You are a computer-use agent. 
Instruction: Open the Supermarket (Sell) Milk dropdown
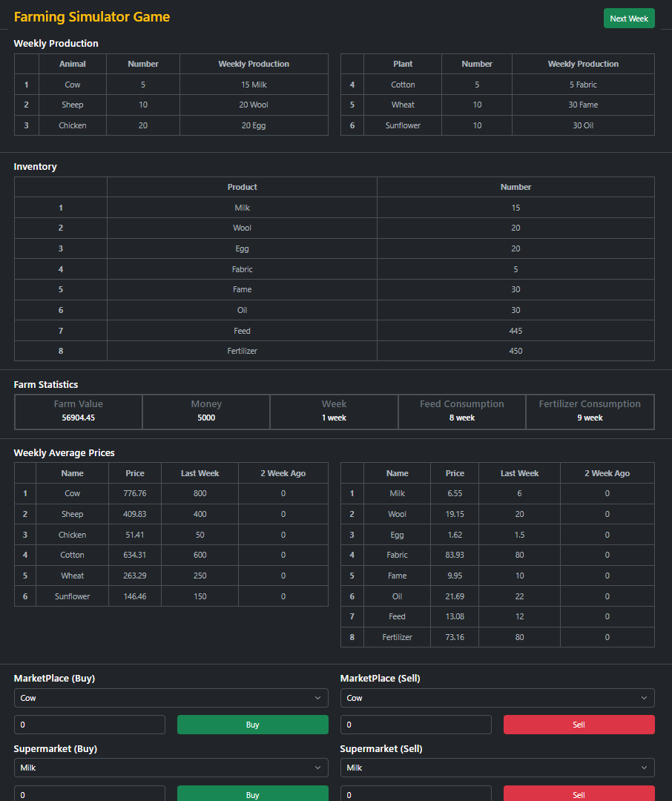[x=497, y=768]
